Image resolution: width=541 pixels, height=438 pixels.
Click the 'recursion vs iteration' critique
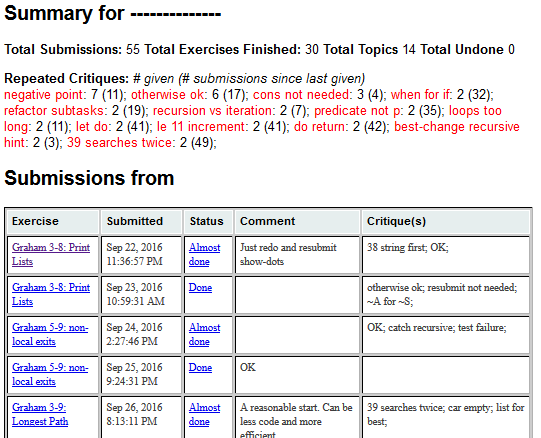tap(212, 110)
